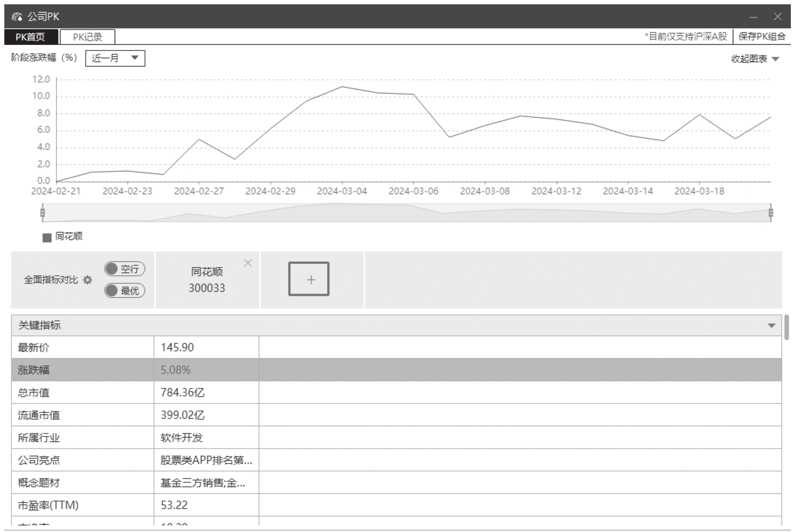Switch to PK首页 tab
The width and height of the screenshot is (793, 532).
tap(31, 37)
